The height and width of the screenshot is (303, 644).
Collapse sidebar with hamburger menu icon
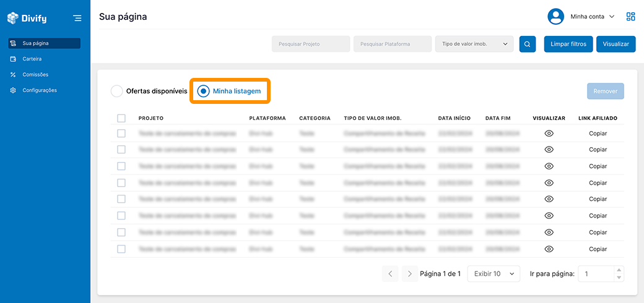77,18
